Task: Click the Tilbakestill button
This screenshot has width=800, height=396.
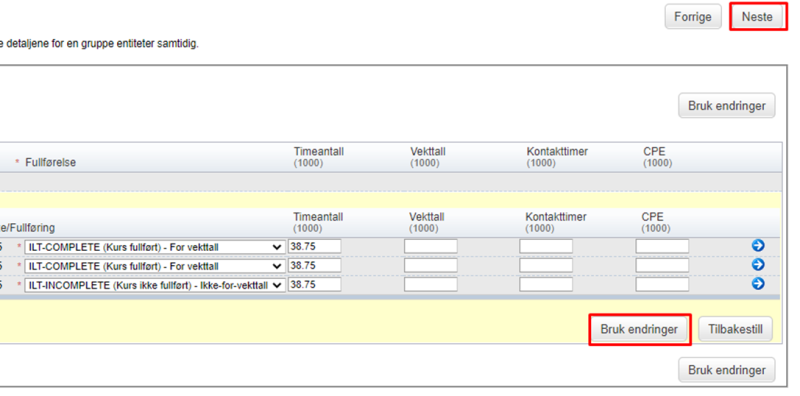Action: tap(735, 330)
